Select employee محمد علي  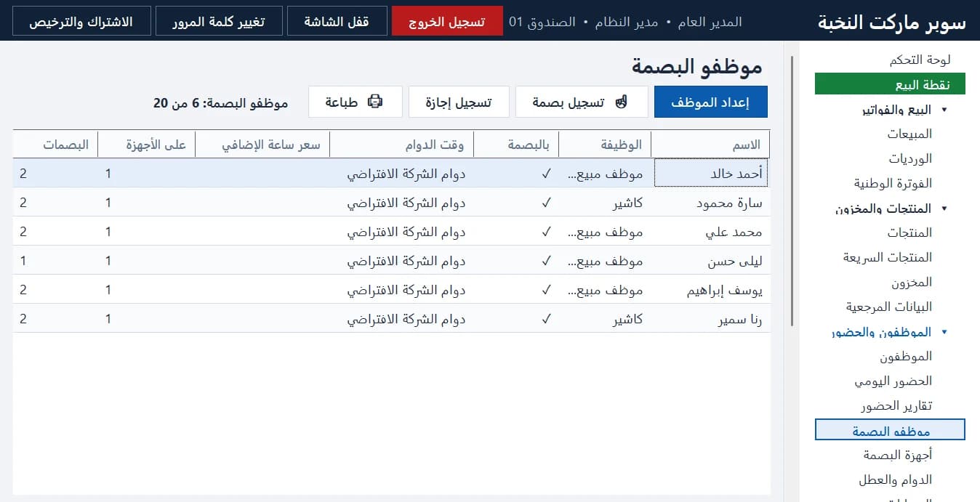(x=734, y=232)
